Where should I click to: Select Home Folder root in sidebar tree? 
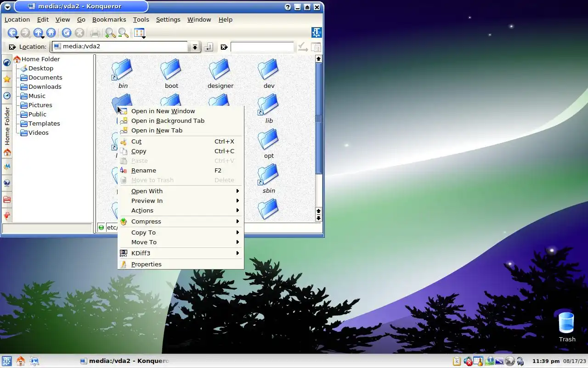click(x=37, y=59)
